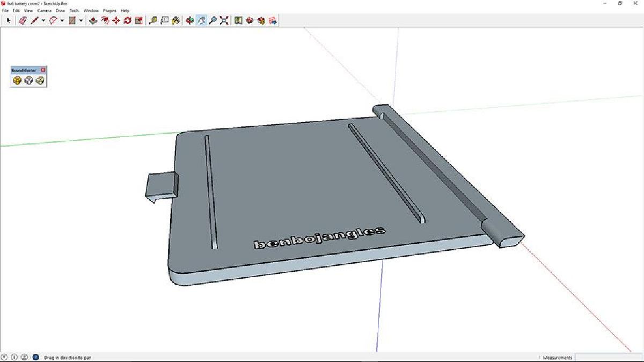Expand the line tool dropdown arrow

tap(43, 20)
